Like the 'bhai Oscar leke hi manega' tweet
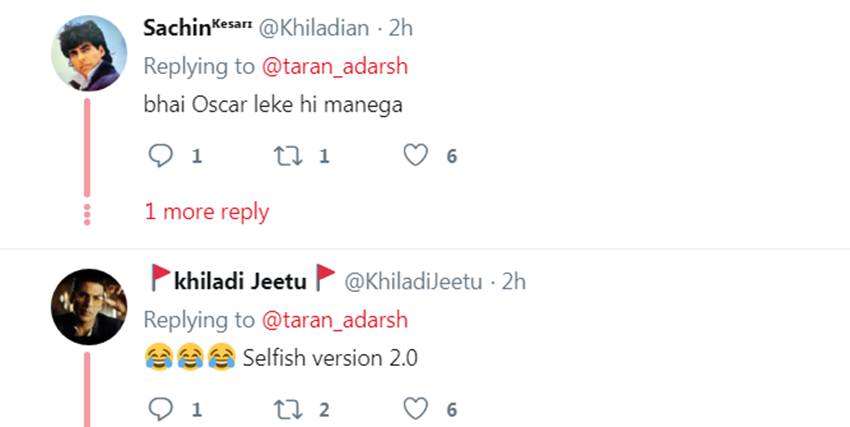This screenshot has height=427, width=850. [415, 155]
